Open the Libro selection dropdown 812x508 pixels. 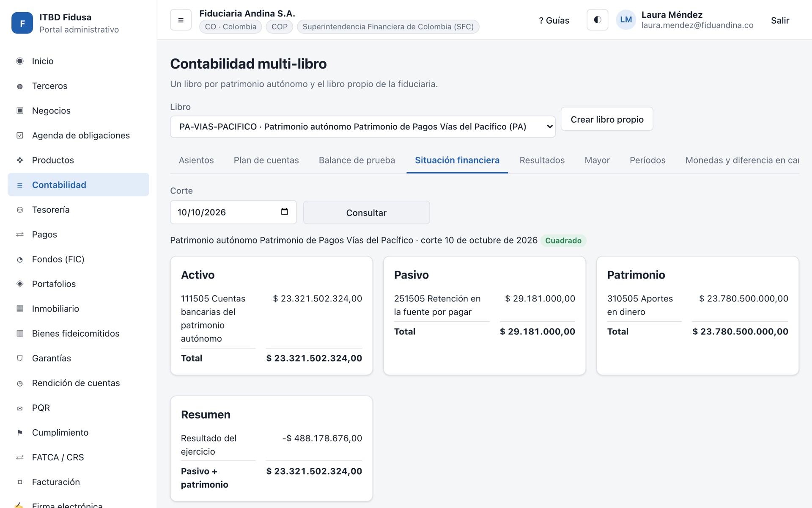click(362, 127)
